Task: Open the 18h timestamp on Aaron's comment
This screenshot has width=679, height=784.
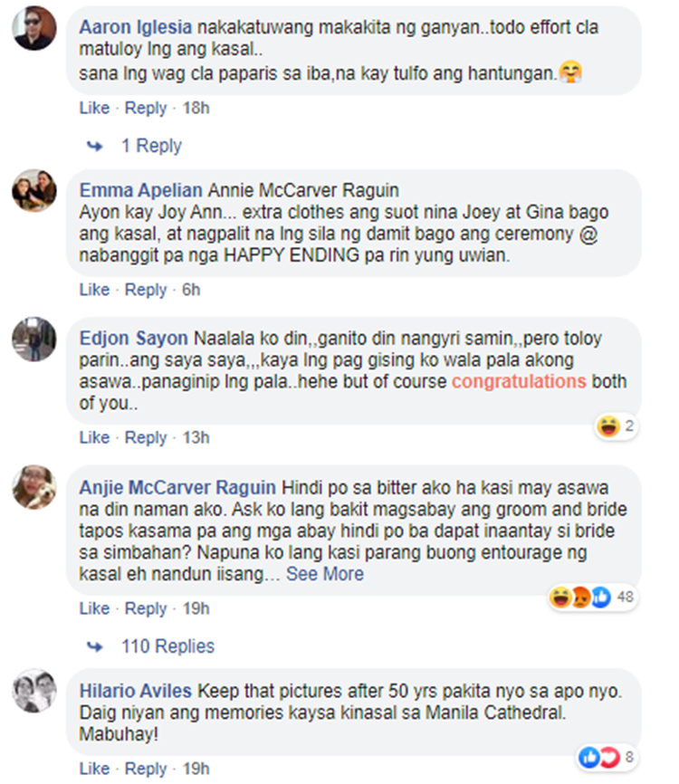Action: click(196, 108)
